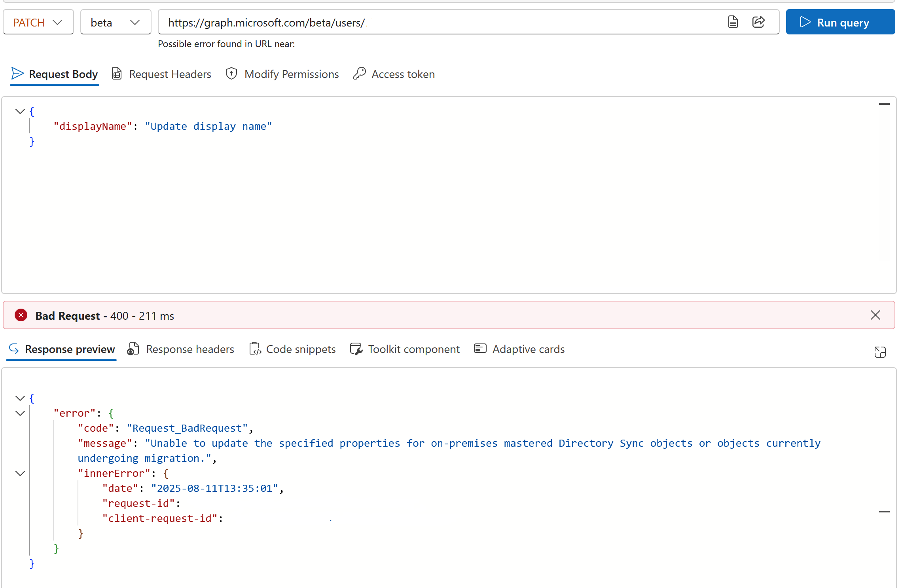Click the documentation icon in URL bar
The image size is (902, 588).
pos(733,22)
